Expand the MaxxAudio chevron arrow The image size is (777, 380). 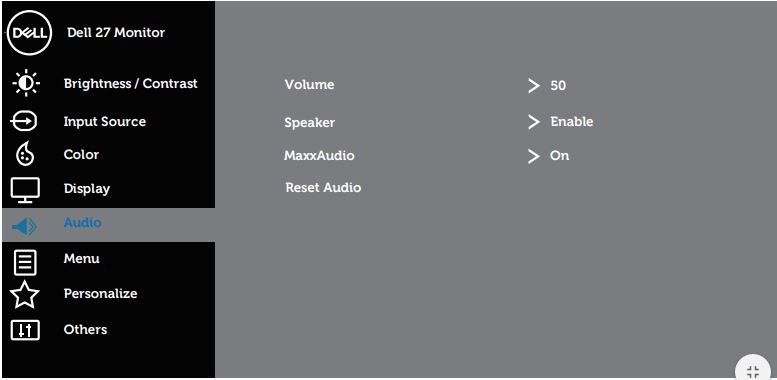click(533, 157)
